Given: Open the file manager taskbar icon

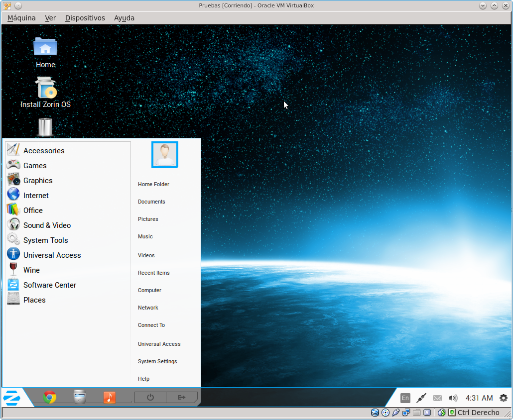Looking at the screenshot, I should [80, 397].
